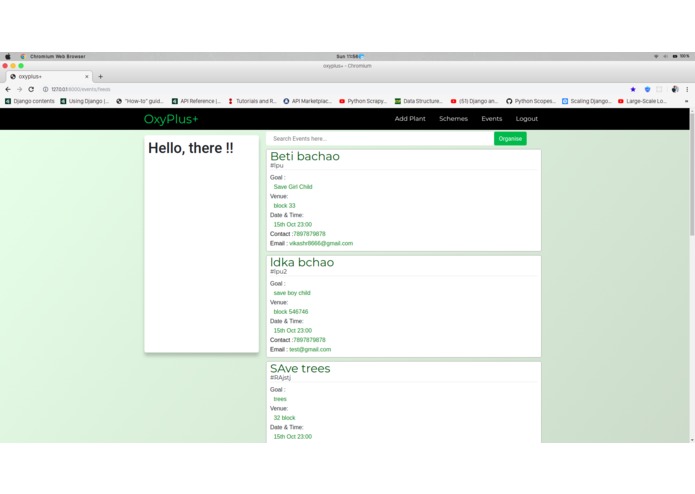Click the #lpu hashtag
The height and width of the screenshot is (494, 695).
click(277, 165)
